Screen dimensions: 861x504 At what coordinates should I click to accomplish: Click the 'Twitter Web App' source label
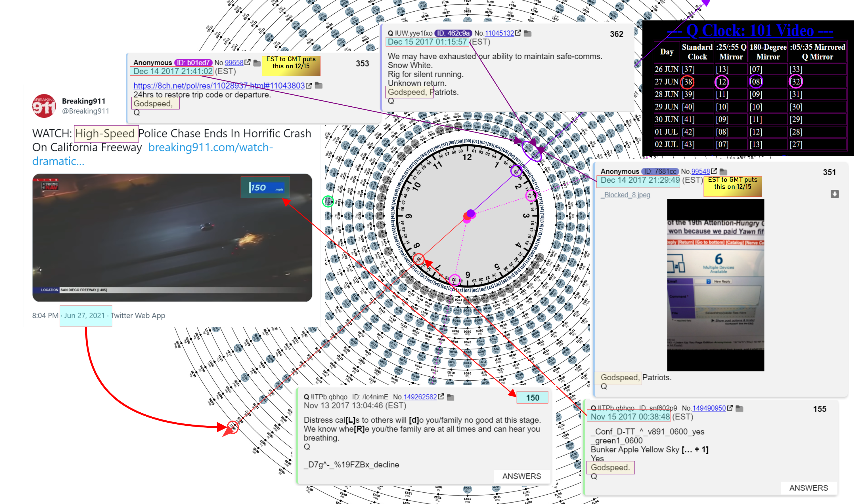click(x=138, y=315)
